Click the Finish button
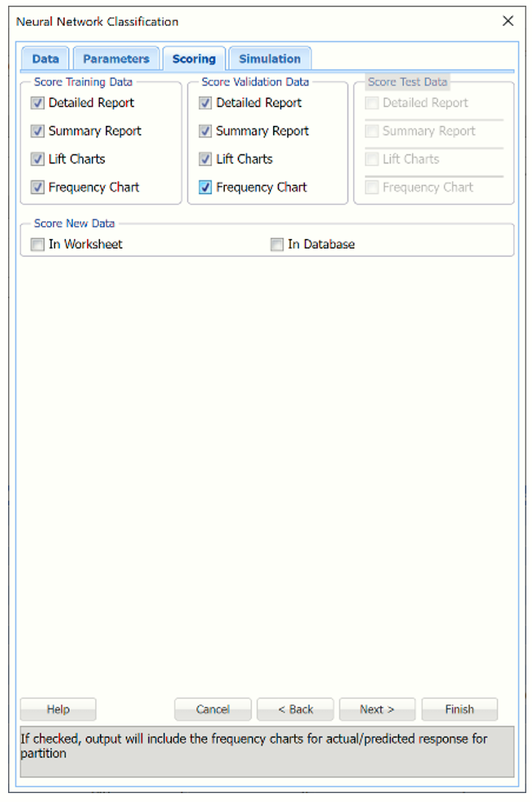The height and width of the screenshot is (802, 532). click(x=460, y=709)
